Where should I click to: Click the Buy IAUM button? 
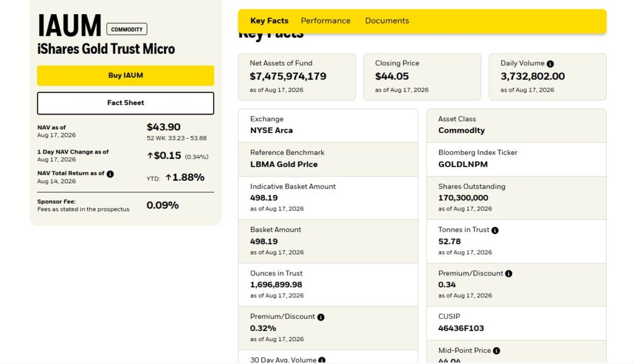(x=125, y=76)
